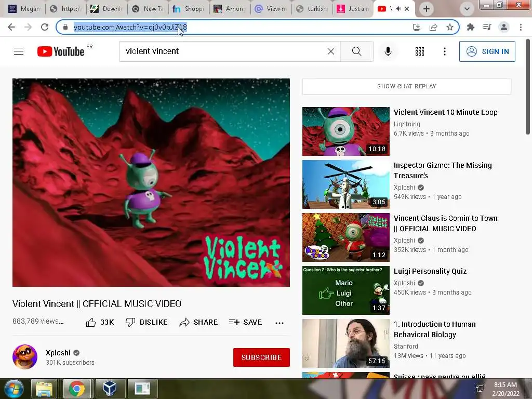Viewport: 532px width, 399px height.
Task: Switch to the turkish browser tab
Action: (x=312, y=9)
